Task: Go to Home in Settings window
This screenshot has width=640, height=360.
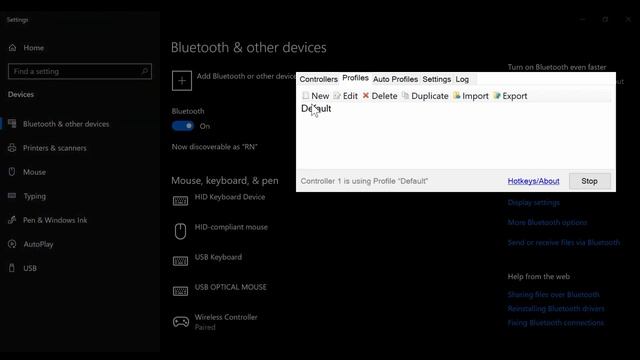Action: point(26,48)
